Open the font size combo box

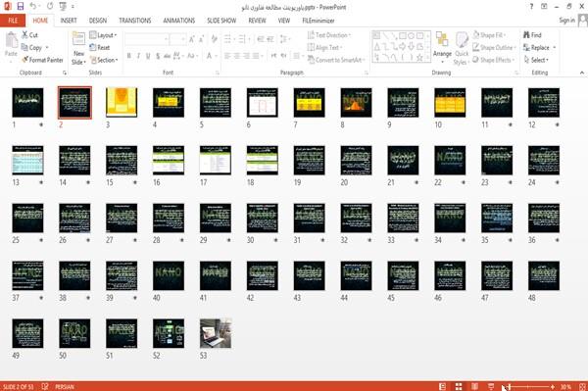pos(177,39)
